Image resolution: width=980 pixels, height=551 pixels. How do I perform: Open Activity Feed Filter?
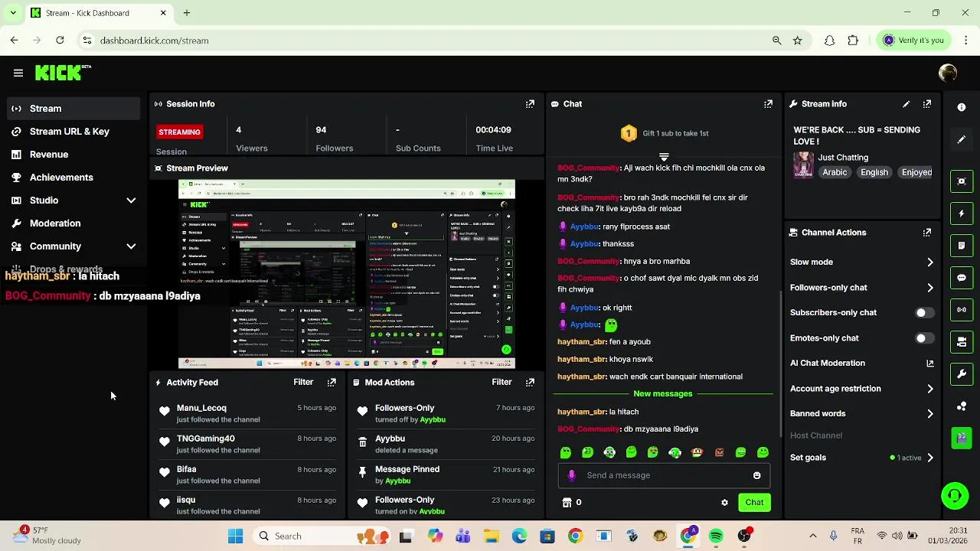(303, 383)
